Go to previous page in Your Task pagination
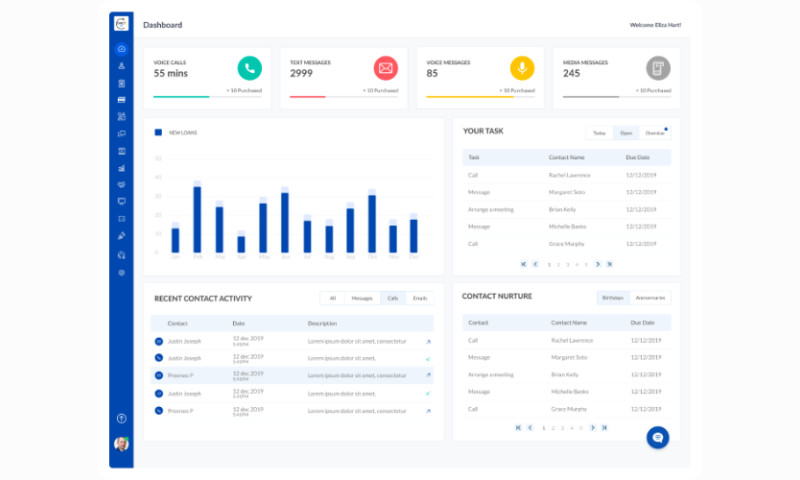This screenshot has height=480, width=800. (535, 264)
